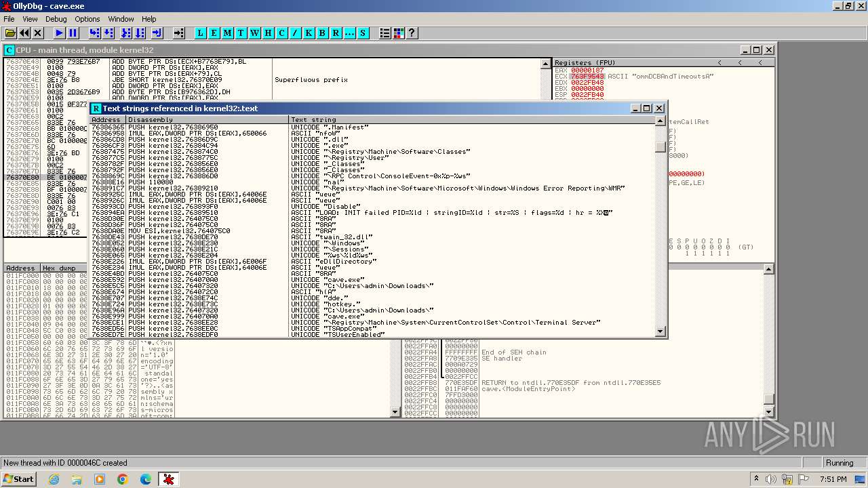Show Run trace with dots button

350,33
